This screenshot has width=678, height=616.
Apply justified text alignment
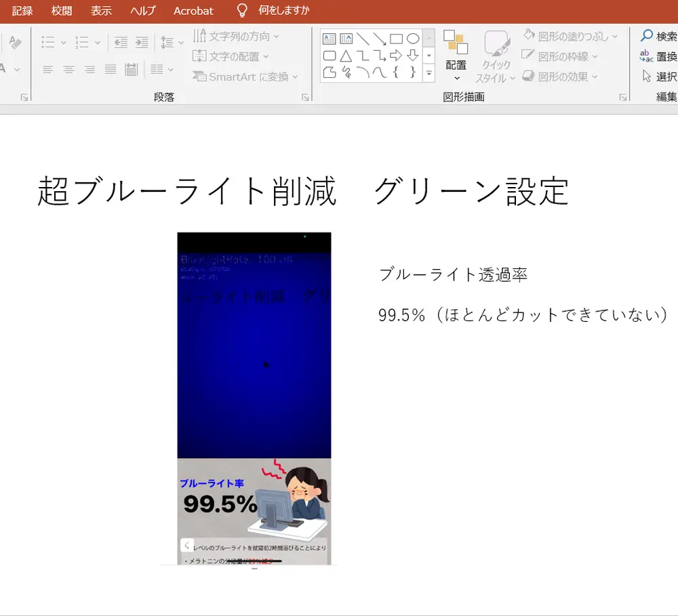pyautogui.click(x=111, y=69)
